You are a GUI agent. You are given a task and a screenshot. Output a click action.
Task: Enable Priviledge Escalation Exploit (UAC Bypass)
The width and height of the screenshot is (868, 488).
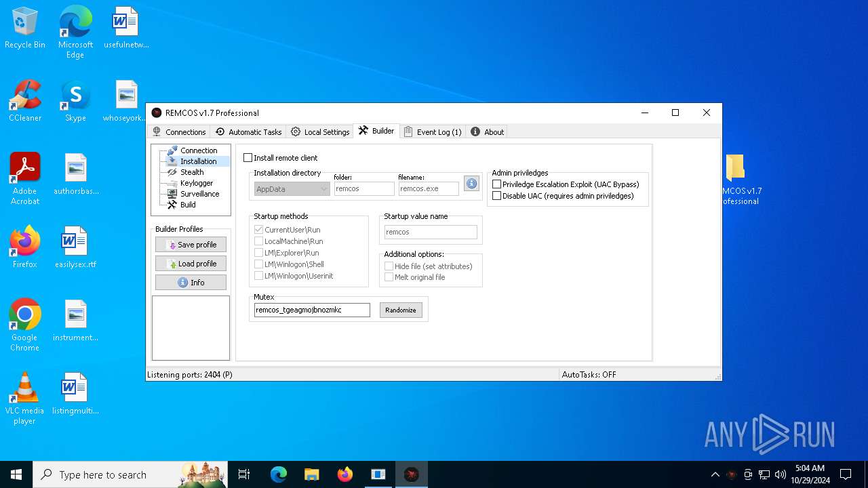[x=497, y=184]
